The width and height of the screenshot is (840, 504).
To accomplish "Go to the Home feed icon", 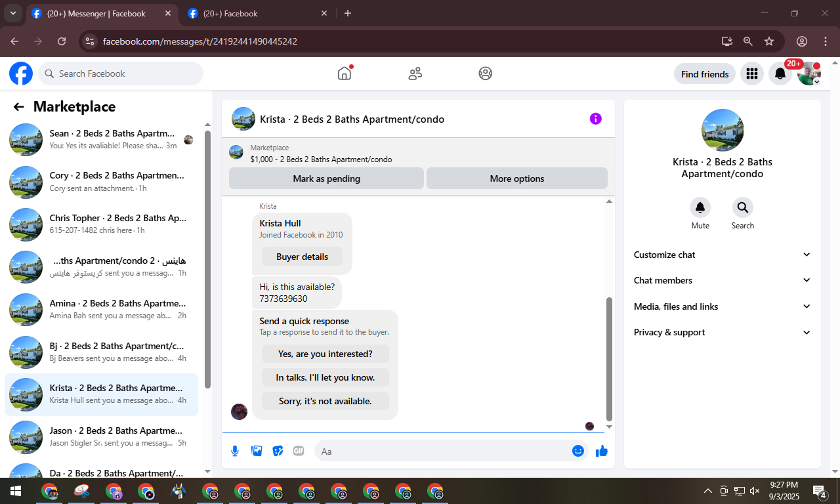I will click(x=345, y=73).
